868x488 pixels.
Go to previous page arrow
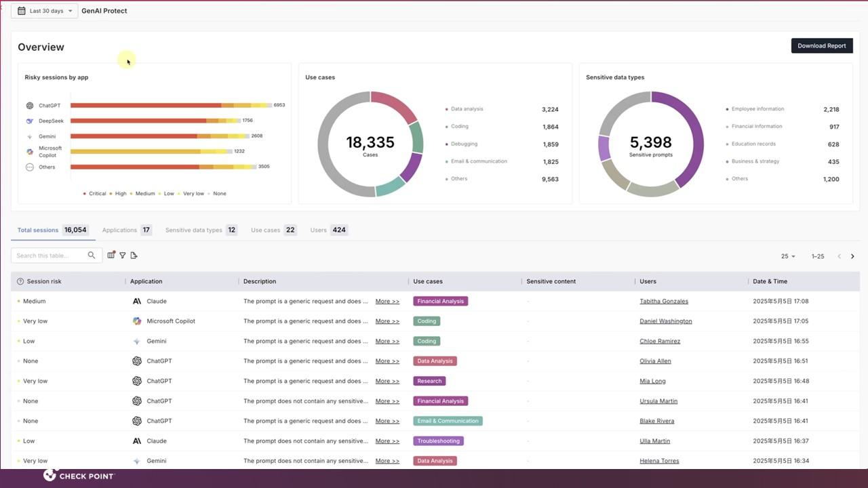click(x=840, y=256)
